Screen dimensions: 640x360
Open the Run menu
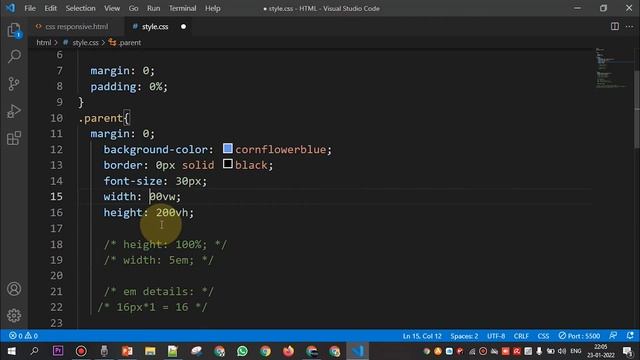click(153, 8)
